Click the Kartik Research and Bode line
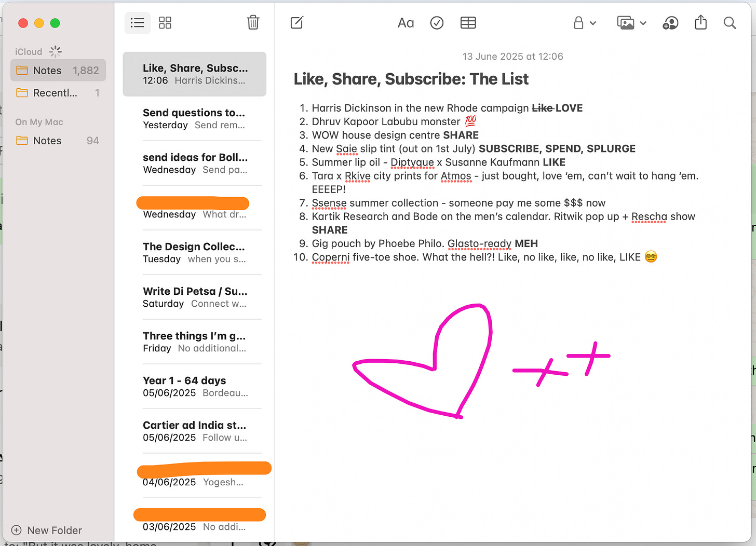The width and height of the screenshot is (756, 546). [504, 223]
